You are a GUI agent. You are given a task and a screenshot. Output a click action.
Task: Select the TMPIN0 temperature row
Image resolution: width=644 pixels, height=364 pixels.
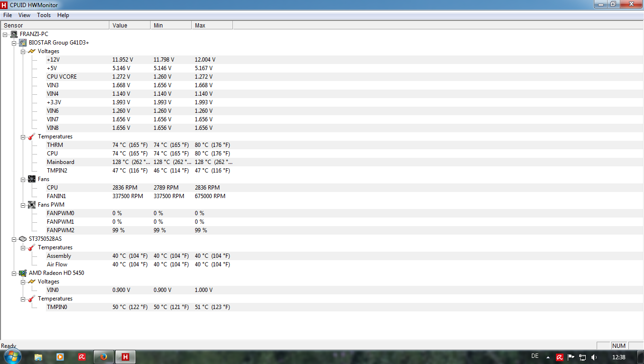pos(322,307)
